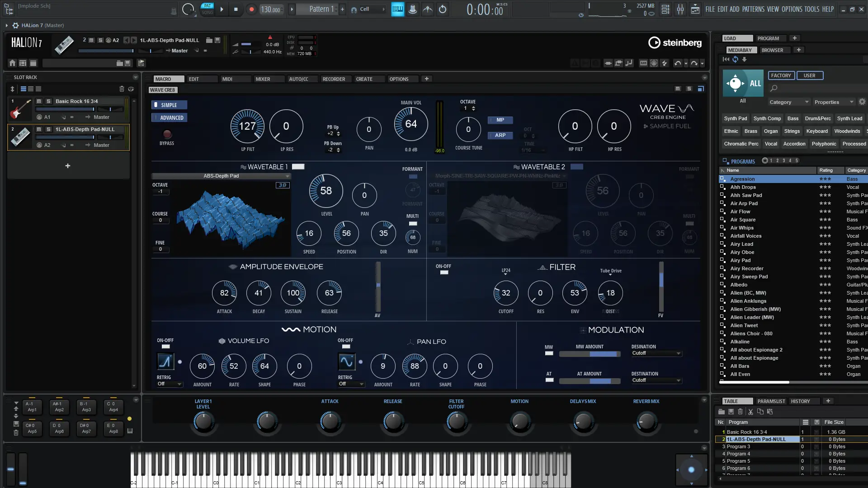Image resolution: width=868 pixels, height=488 pixels.
Task: Expand the Volume LFO Retrig dropdown
Action: 170,384
